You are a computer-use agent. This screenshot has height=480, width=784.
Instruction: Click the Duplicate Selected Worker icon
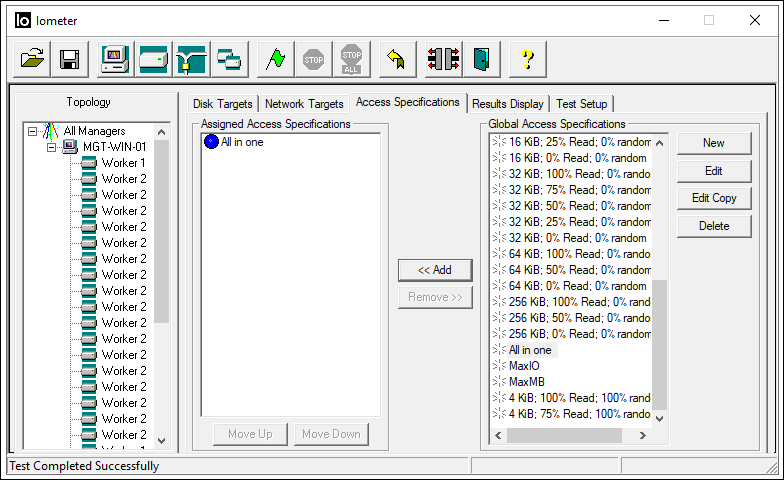coord(229,59)
